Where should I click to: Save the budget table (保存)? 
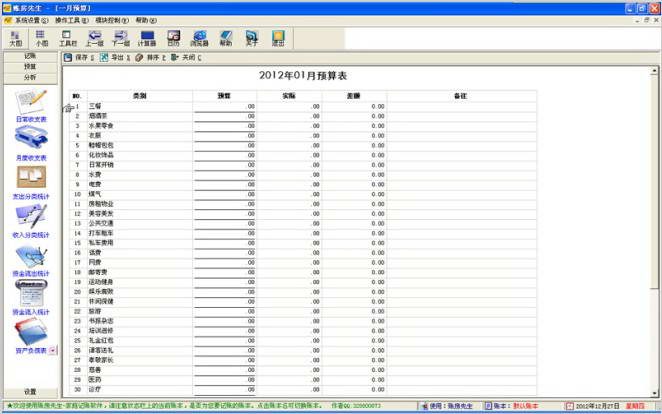(79, 57)
